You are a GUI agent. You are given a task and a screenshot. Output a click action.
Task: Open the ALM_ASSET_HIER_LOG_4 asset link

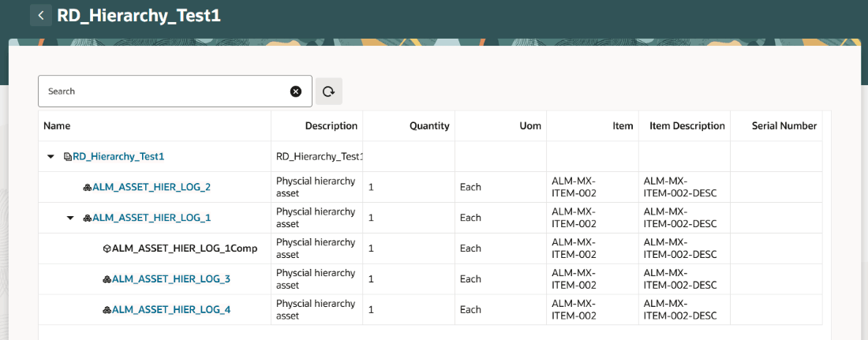coord(171,310)
